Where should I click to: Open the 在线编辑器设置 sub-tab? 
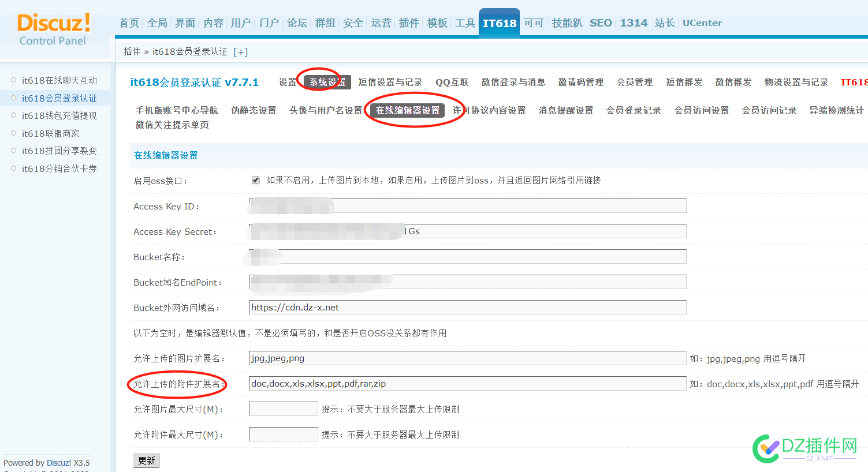[x=408, y=110]
